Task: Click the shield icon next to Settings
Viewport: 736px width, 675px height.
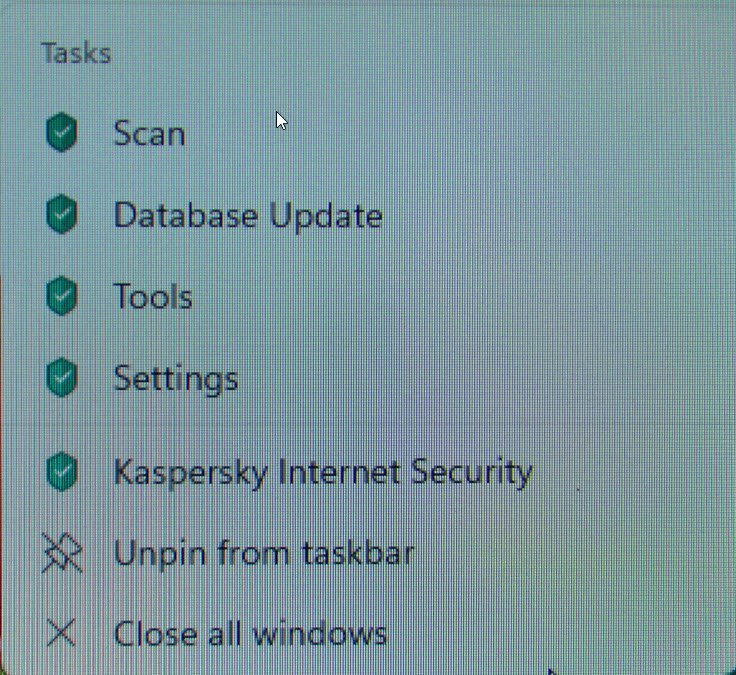Action: pos(61,377)
